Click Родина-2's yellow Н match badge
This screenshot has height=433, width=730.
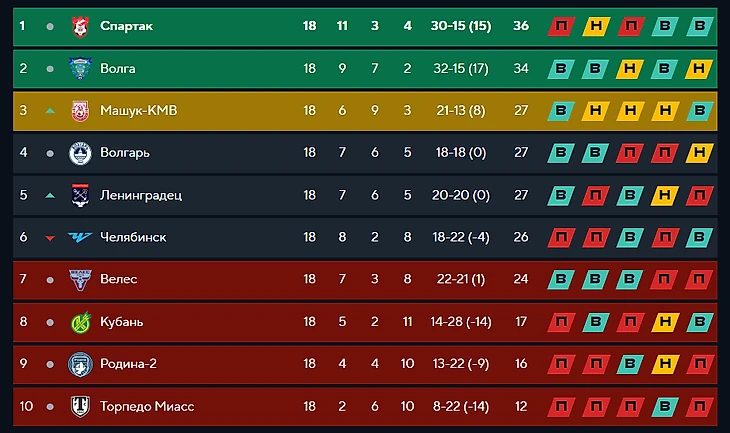coord(664,364)
